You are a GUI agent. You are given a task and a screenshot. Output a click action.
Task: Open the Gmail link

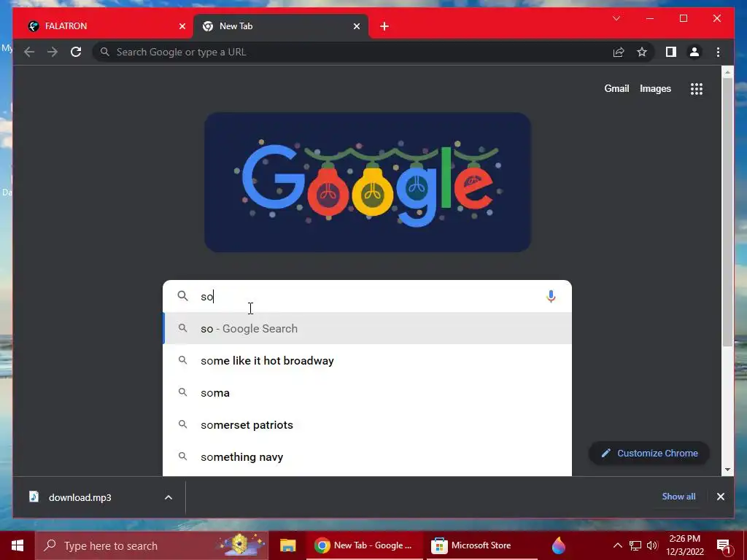616,88
